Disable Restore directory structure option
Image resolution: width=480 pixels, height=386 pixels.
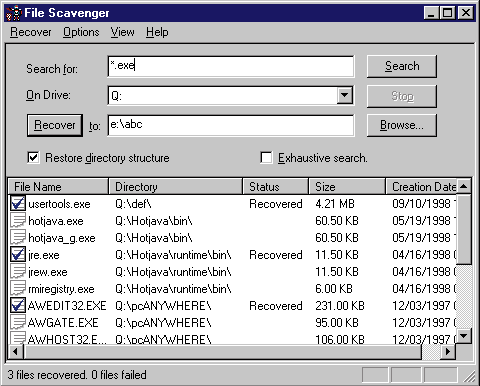click(x=33, y=158)
